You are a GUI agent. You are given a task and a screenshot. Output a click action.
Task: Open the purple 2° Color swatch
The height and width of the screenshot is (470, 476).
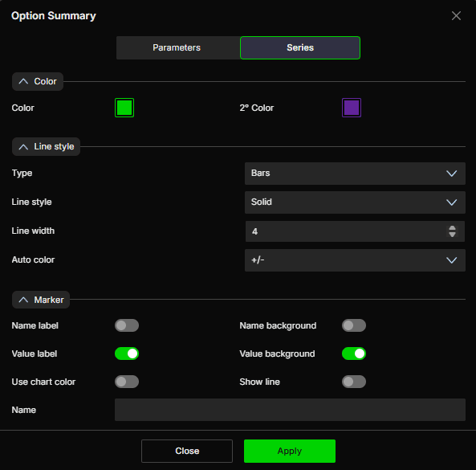[352, 108]
